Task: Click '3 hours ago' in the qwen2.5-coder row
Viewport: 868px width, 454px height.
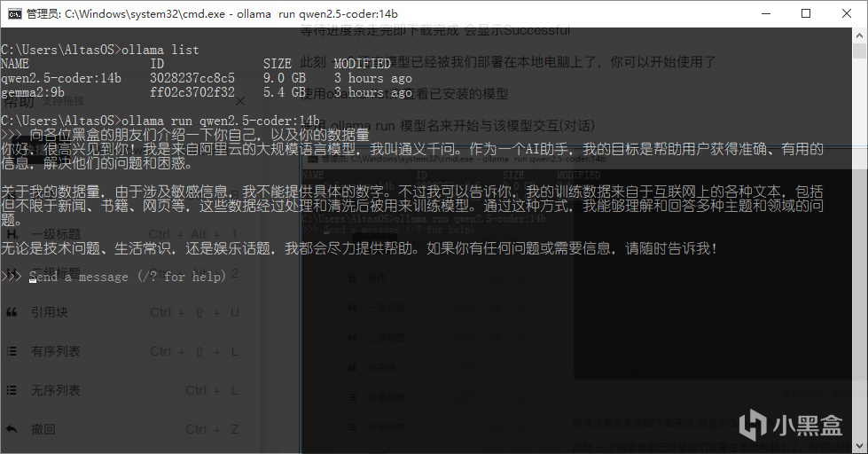Action: coord(373,78)
